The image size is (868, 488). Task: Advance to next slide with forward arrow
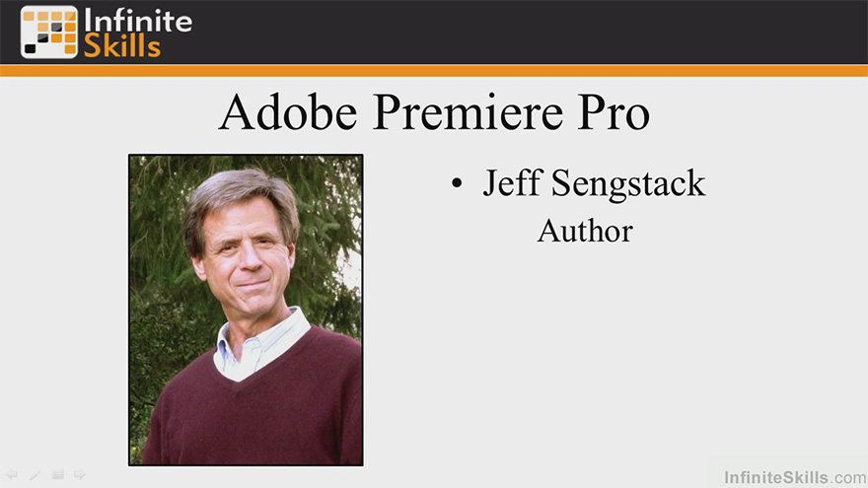pos(80,474)
